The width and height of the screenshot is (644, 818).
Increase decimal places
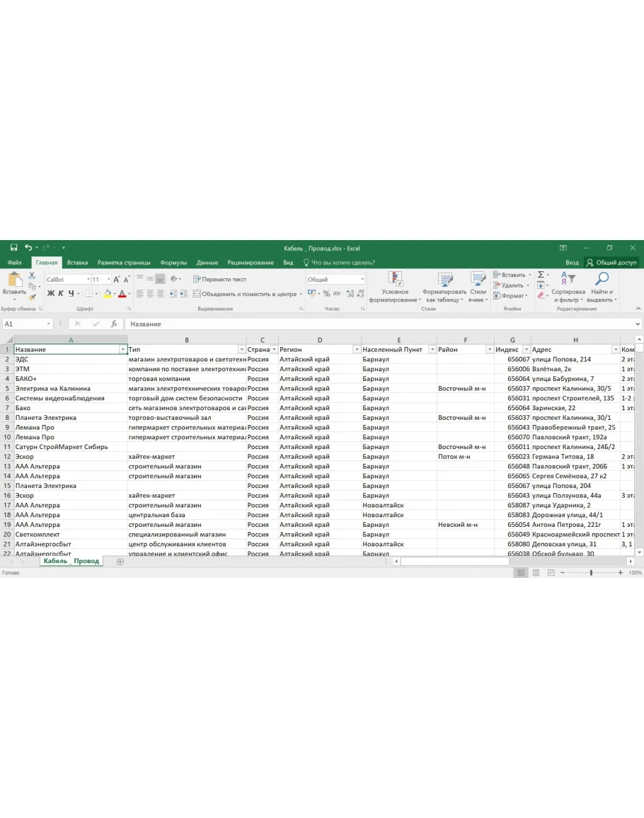pyautogui.click(x=350, y=294)
